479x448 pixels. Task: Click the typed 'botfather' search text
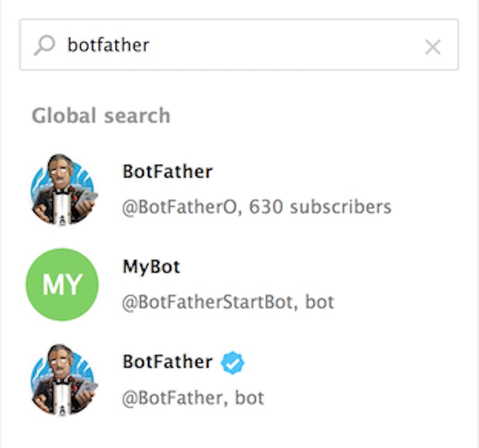click(x=108, y=45)
